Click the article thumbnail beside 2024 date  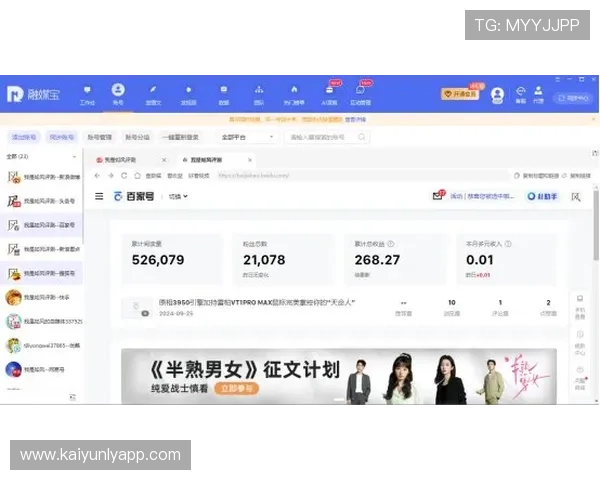point(137,308)
